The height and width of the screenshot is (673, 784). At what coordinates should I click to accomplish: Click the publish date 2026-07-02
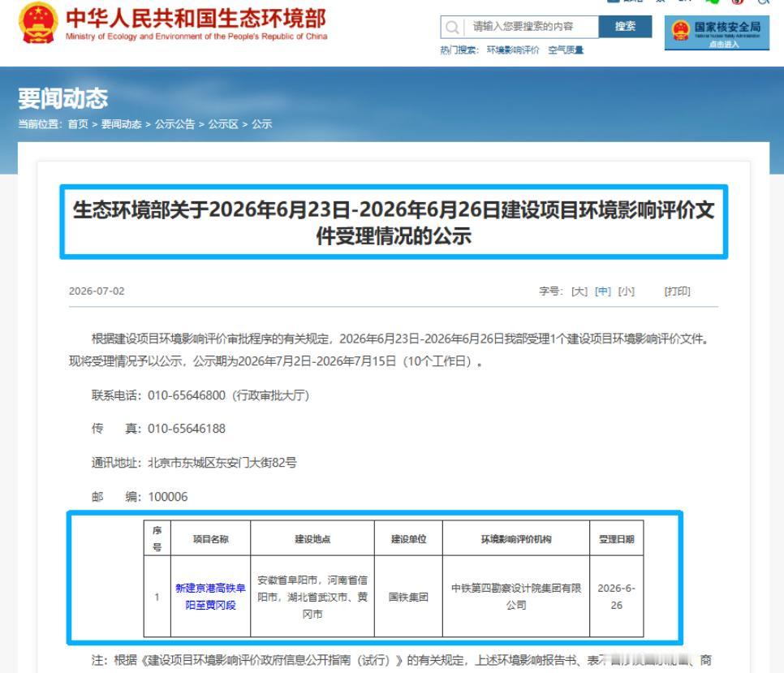coord(97,291)
